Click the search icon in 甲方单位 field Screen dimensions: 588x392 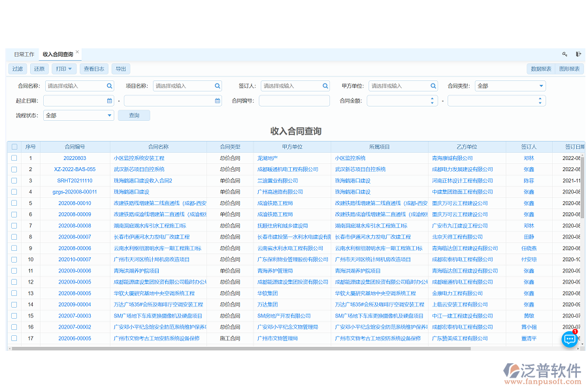point(433,86)
